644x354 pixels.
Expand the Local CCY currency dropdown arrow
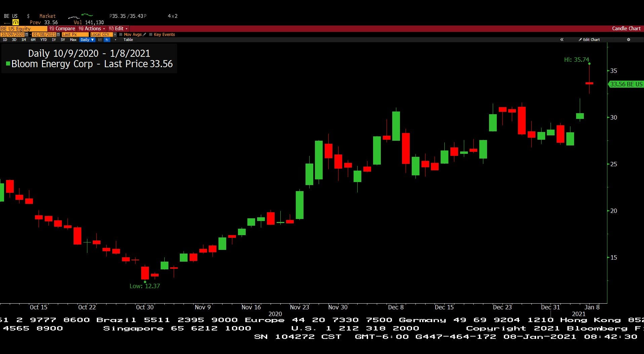coord(115,35)
